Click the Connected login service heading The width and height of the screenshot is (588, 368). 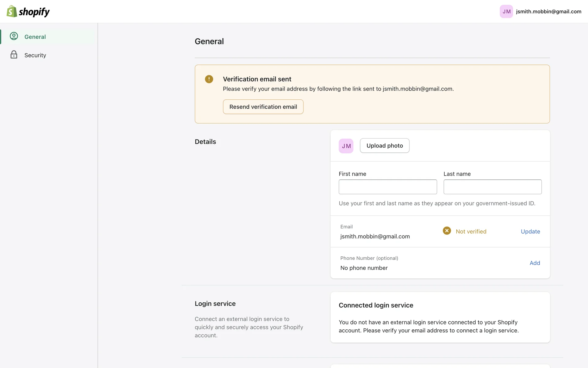pyautogui.click(x=375, y=305)
